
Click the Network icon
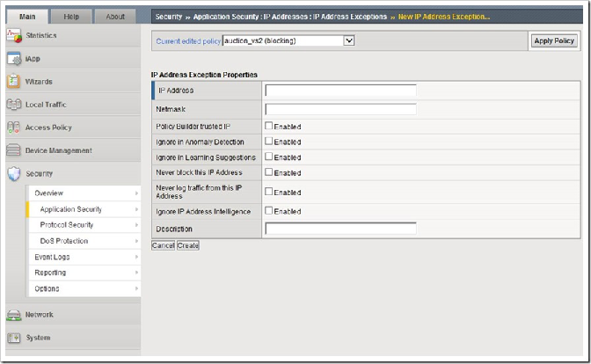coord(14,315)
